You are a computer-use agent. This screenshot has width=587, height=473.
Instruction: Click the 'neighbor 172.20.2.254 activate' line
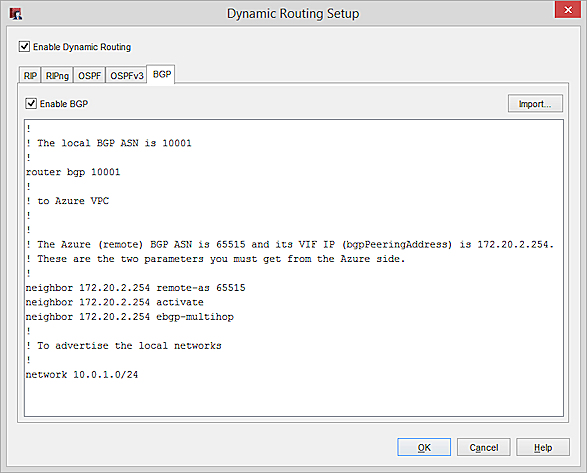[x=115, y=302]
